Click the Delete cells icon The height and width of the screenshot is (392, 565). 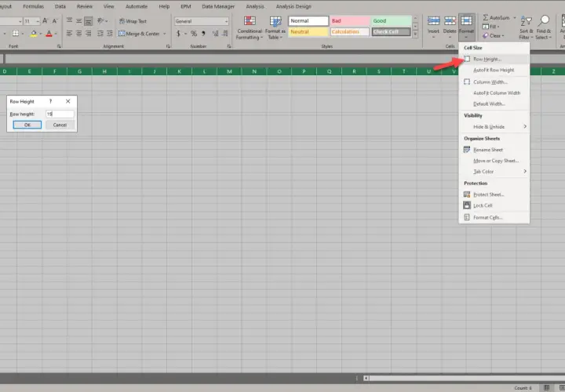click(x=450, y=21)
